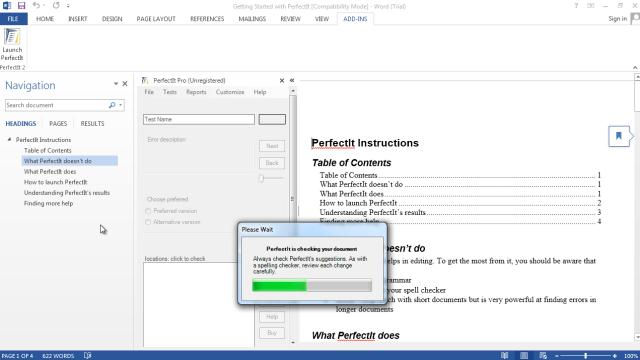Click the PerfectIt Pro panel logo icon
Screen dimensions: 640x360
(x=145, y=80)
